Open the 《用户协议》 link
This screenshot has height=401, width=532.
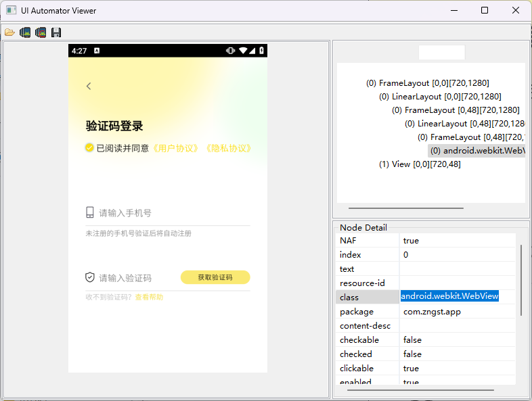pyautogui.click(x=175, y=148)
